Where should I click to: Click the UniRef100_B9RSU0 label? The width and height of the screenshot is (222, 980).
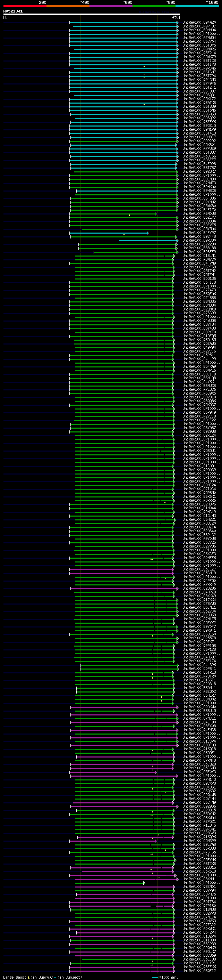tap(199, 241)
